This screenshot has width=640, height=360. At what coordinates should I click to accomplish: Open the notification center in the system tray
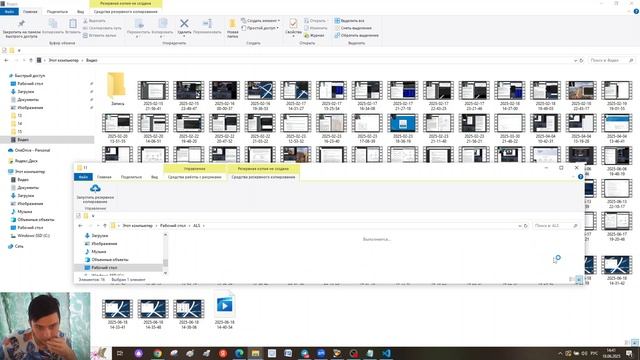point(629,353)
